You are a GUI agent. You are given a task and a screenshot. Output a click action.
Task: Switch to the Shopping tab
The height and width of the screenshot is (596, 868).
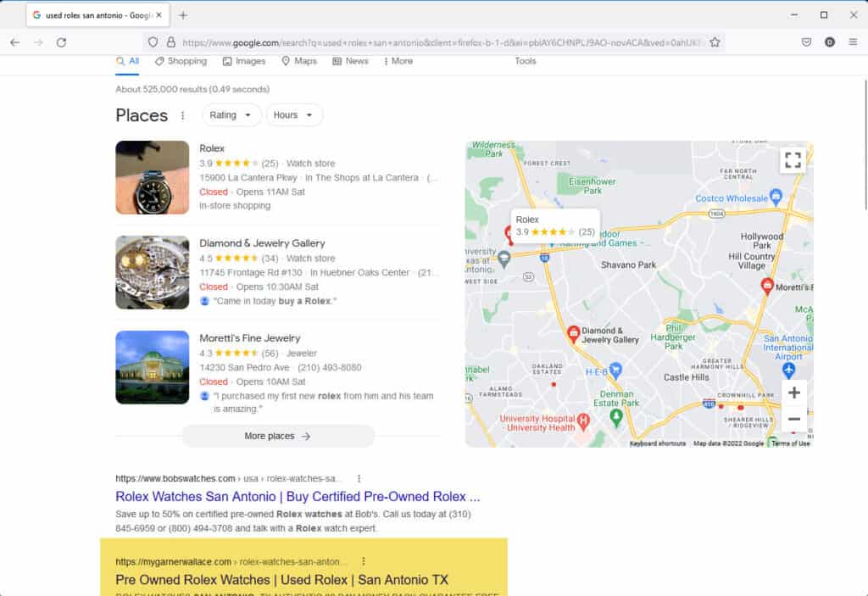click(181, 61)
